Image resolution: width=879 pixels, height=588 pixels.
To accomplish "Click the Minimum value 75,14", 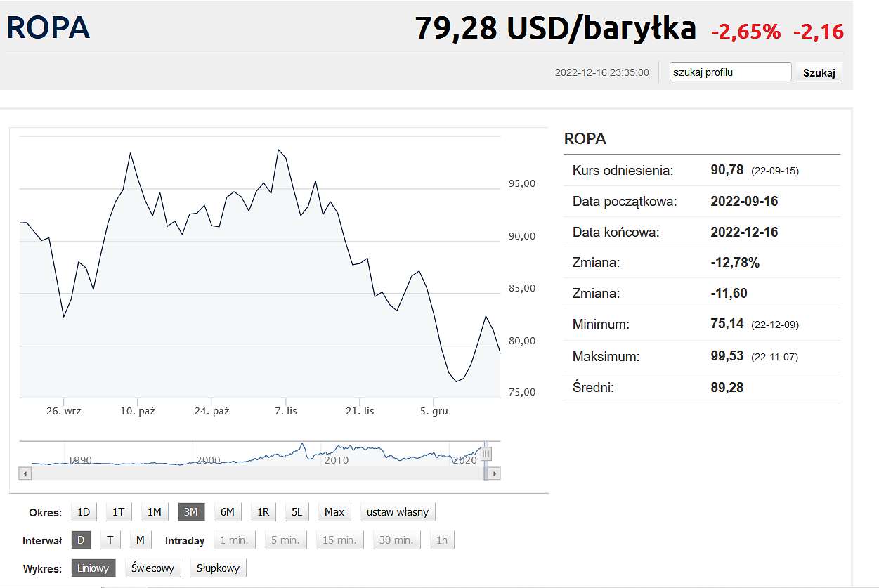I will click(x=727, y=325).
